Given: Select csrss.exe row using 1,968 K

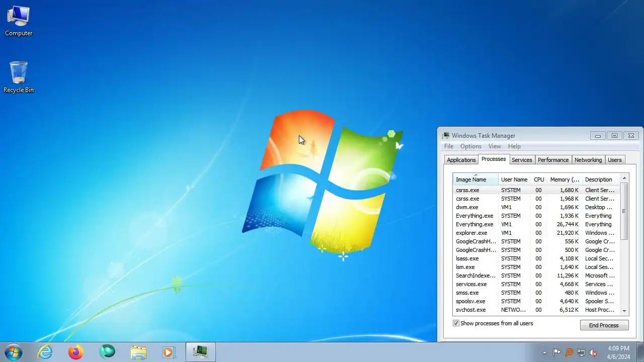Looking at the screenshot, I should [536, 199].
